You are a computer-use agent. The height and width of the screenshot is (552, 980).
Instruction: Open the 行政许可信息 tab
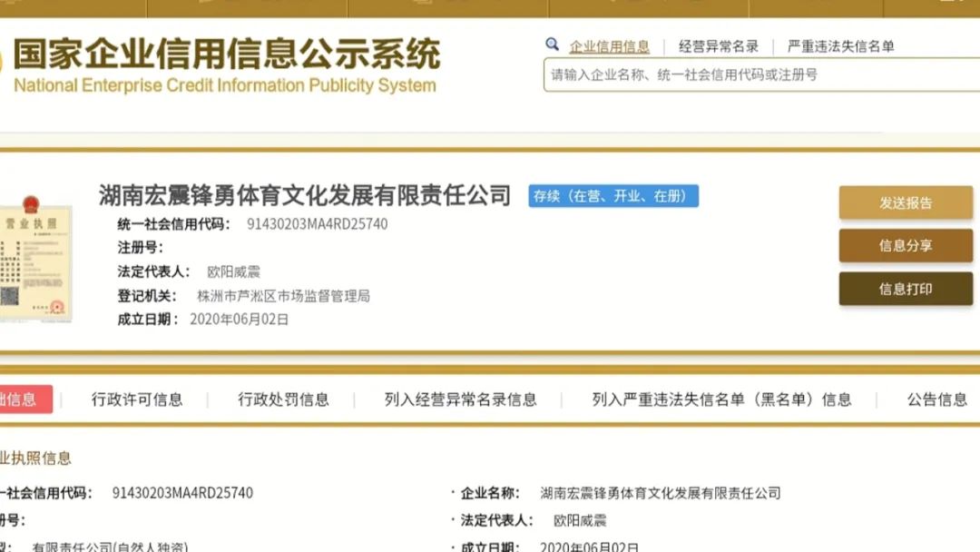[x=137, y=399]
